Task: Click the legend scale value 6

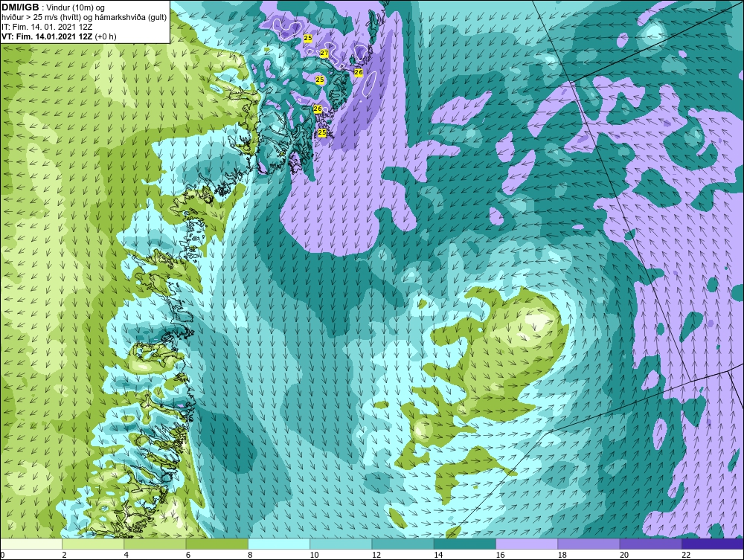Action: [x=188, y=555]
